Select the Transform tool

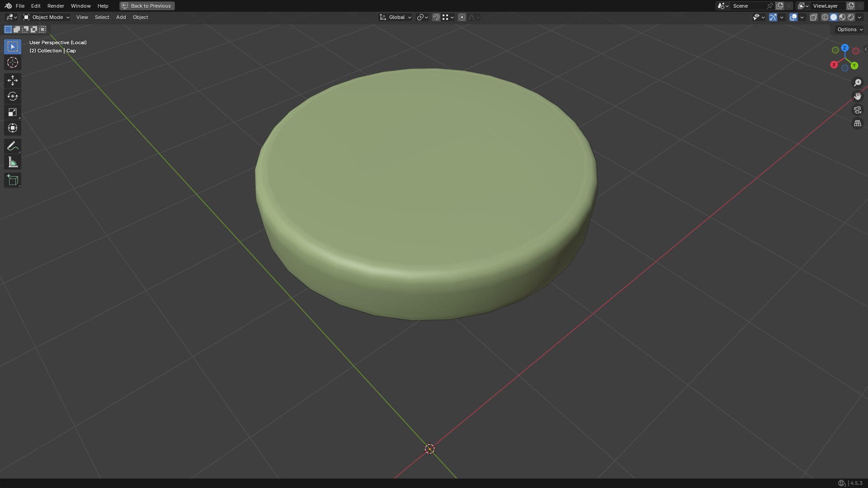[13, 128]
